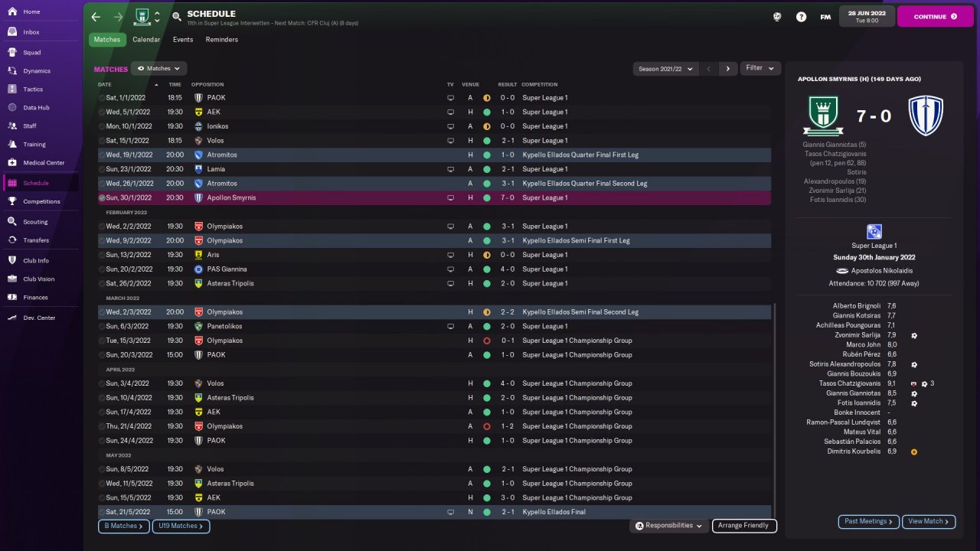980x551 pixels.
Task: Click the away team crest beside the 7 - 0 score
Action: 926,116
